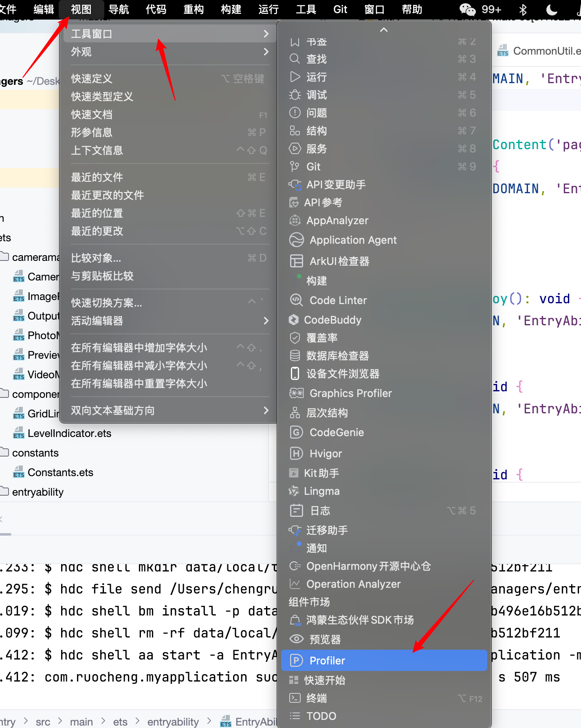Click the debug (调试) bug icon
The width and height of the screenshot is (581, 728).
coord(295,95)
